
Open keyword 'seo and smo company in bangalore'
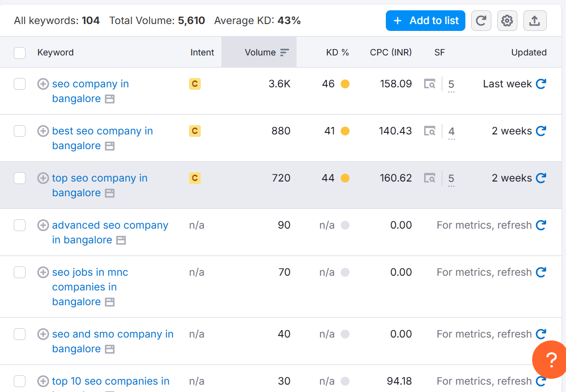tap(112, 334)
